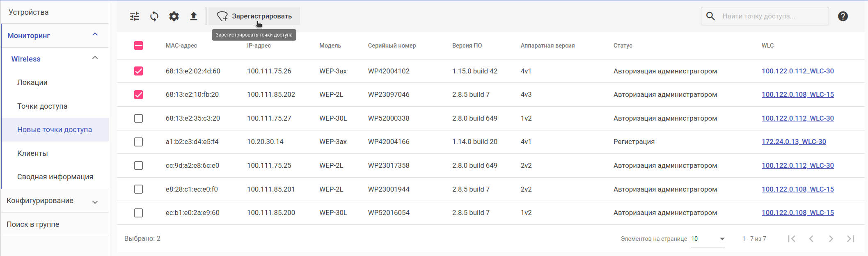This screenshot has height=256, width=868.
Task: Select the checkbox for a1:b2:c3:d4:e5:f4
Action: [139, 142]
